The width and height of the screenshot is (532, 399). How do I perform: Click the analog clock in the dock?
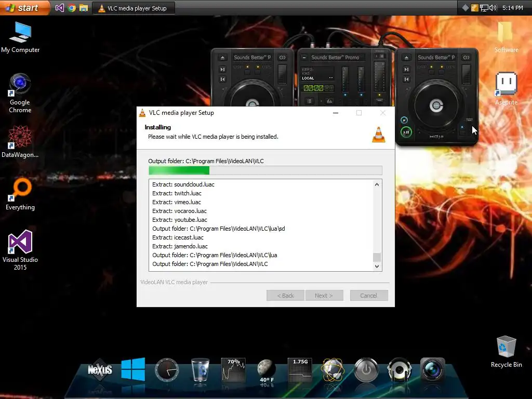[x=167, y=369]
